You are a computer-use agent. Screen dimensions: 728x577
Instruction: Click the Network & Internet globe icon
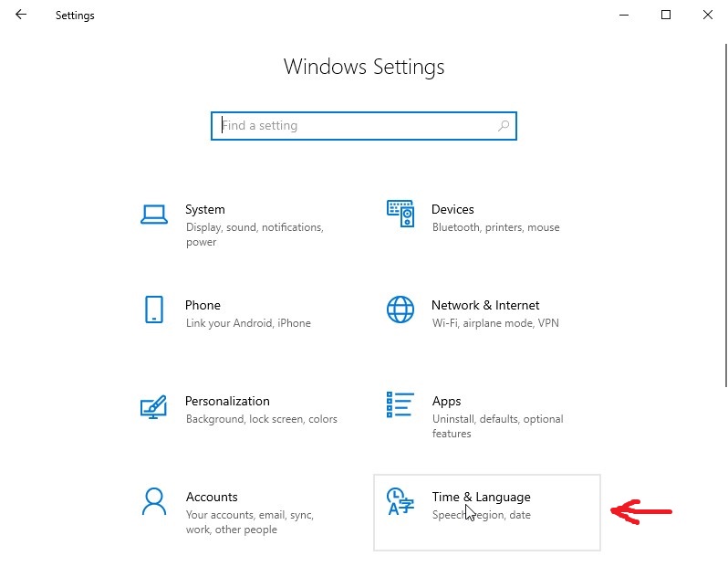pos(400,309)
